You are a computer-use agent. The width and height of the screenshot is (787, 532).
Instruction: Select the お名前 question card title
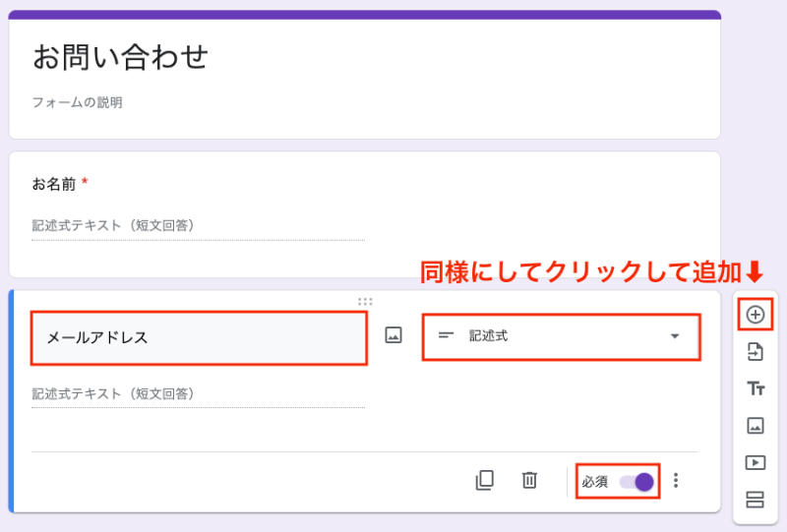click(54, 184)
